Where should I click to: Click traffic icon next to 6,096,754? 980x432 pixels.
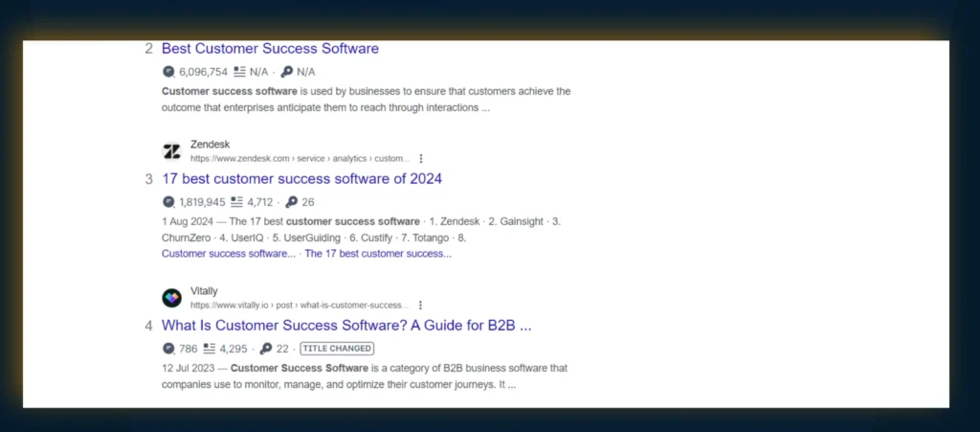[x=169, y=72]
